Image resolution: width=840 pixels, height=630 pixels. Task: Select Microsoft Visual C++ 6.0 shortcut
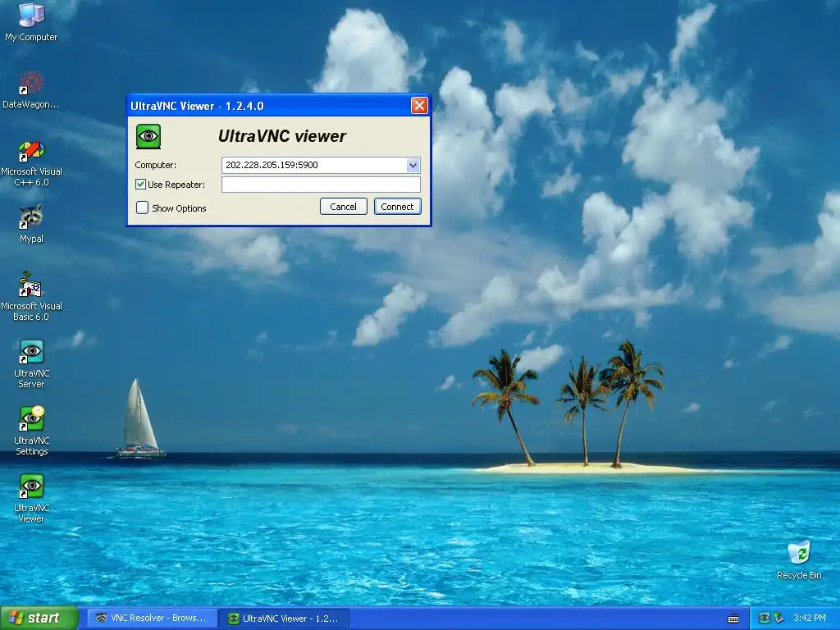point(32,163)
